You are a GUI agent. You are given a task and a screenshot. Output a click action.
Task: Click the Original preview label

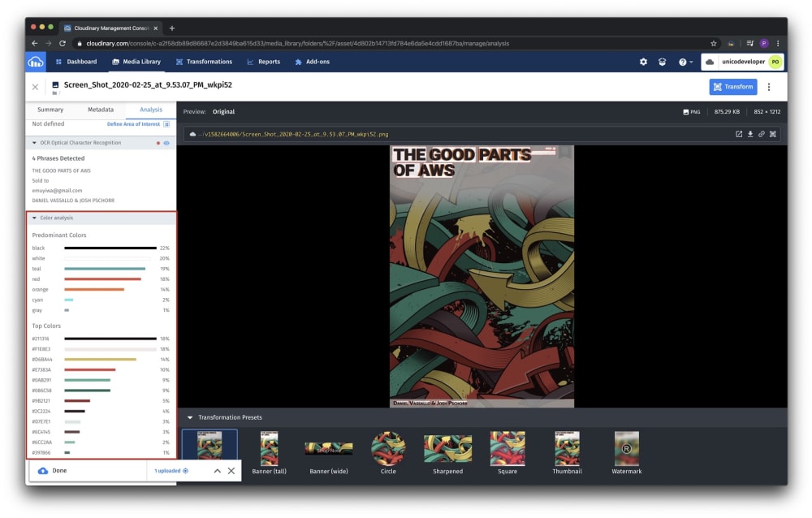point(223,112)
